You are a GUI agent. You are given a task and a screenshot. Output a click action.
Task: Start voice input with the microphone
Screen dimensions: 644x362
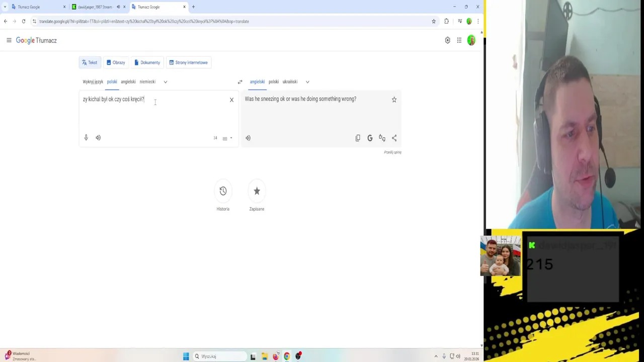click(x=86, y=138)
